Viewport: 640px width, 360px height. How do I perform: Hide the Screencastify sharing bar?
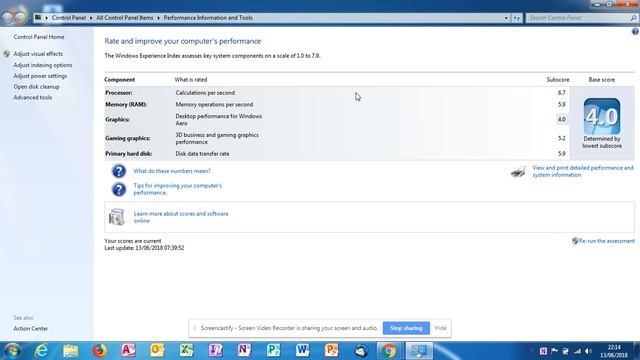point(440,328)
